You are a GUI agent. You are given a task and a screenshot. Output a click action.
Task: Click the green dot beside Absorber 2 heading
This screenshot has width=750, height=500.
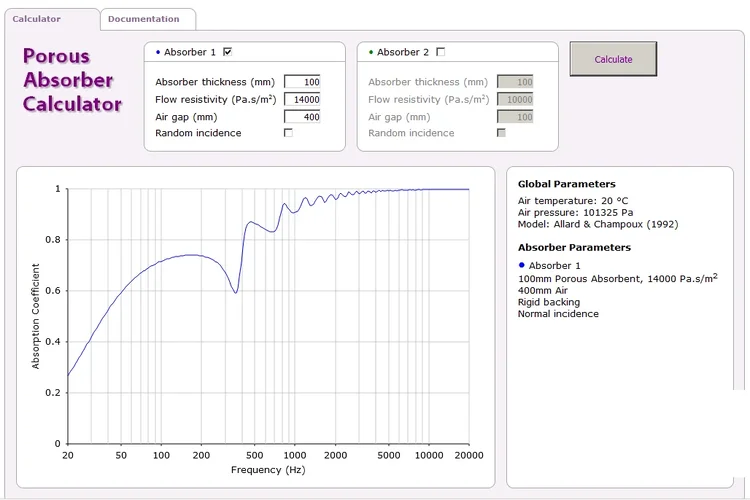[371, 52]
